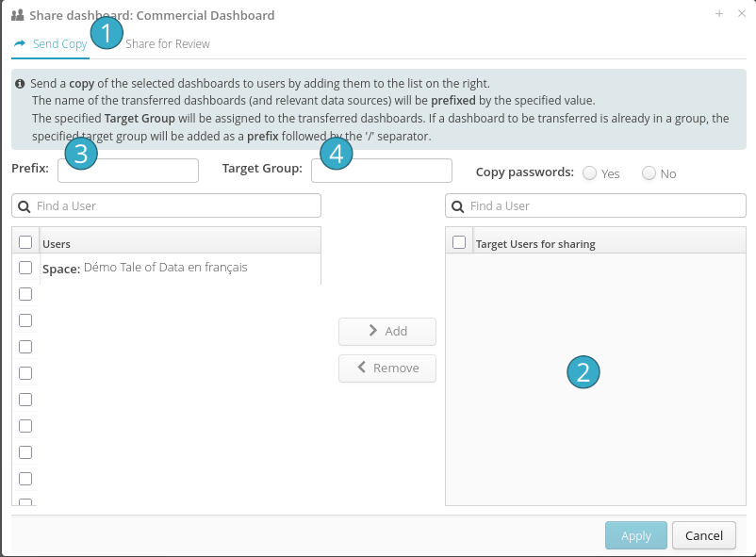
Task: Click numbered marker 1 near the tabs
Action: tap(107, 35)
